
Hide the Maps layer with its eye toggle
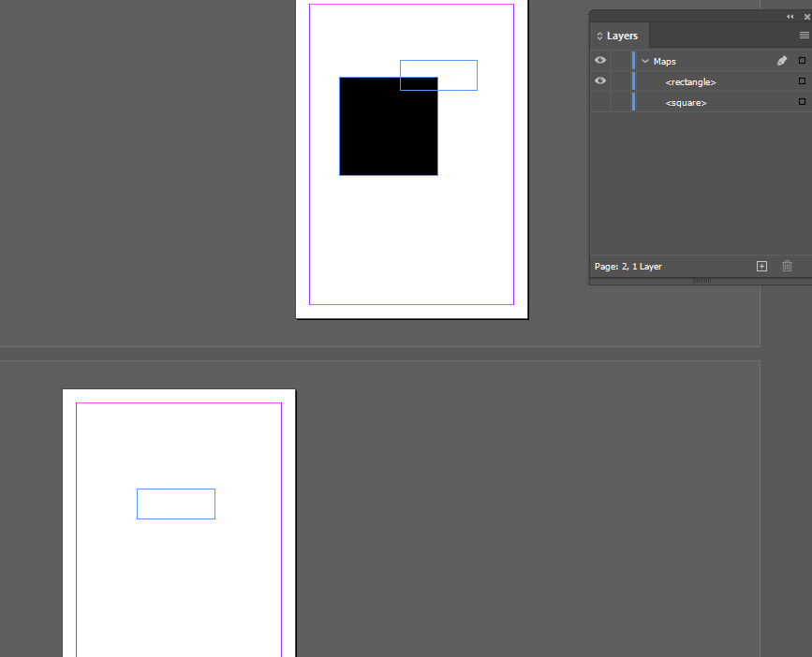pyautogui.click(x=599, y=60)
